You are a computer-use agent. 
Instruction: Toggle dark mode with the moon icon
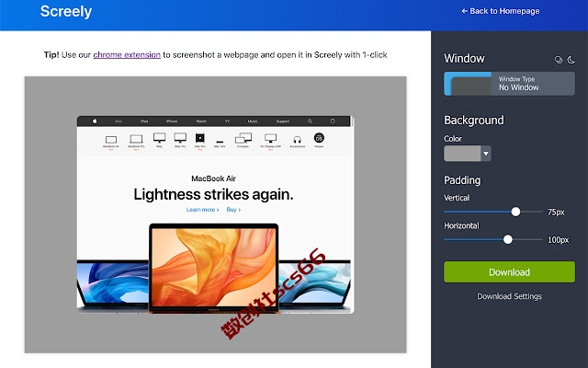571,60
